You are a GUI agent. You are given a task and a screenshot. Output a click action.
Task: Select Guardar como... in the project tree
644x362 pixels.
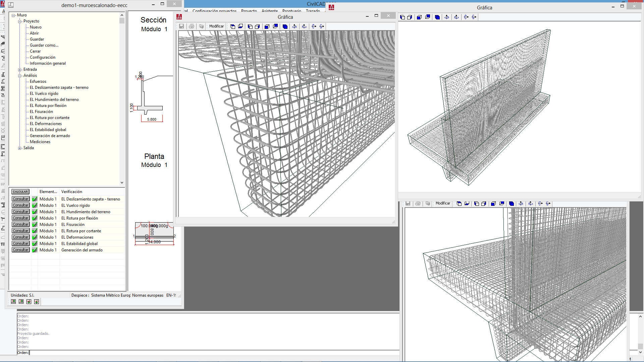point(44,45)
